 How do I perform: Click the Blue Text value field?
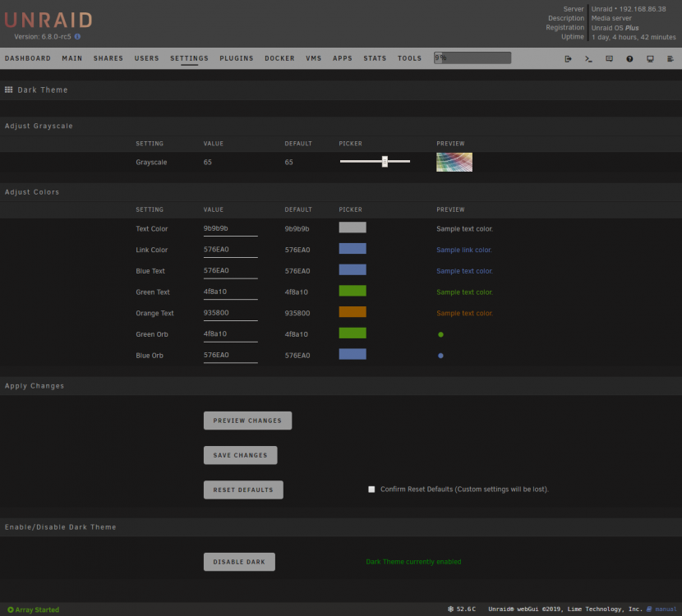(x=231, y=271)
